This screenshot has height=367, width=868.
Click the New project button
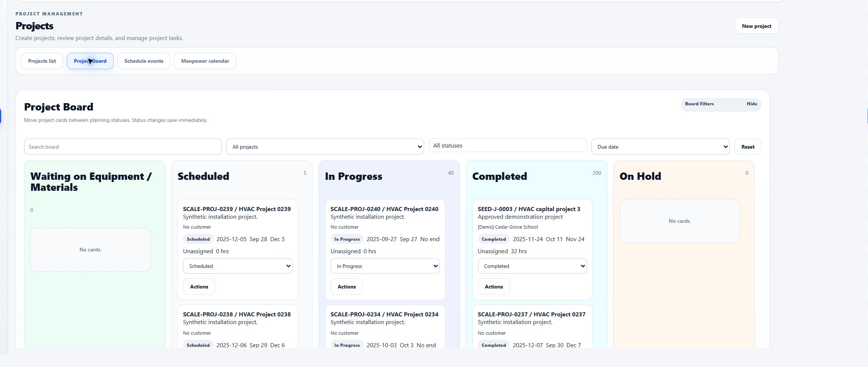tap(756, 26)
